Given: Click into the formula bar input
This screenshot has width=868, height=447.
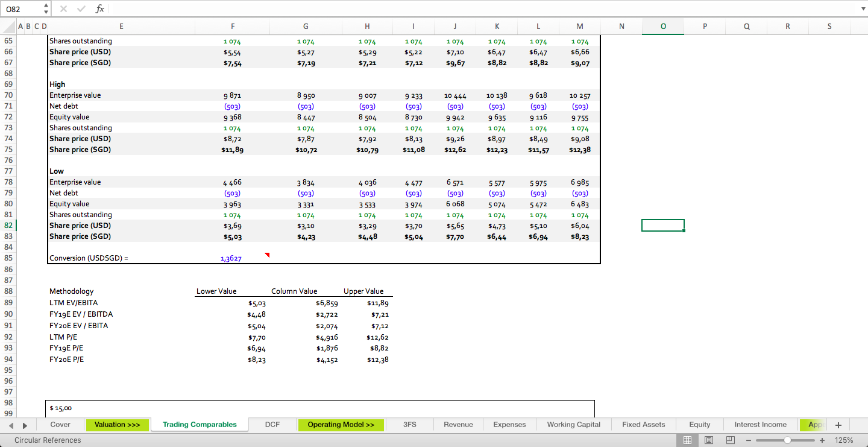Looking at the screenshot, I should (482, 9).
